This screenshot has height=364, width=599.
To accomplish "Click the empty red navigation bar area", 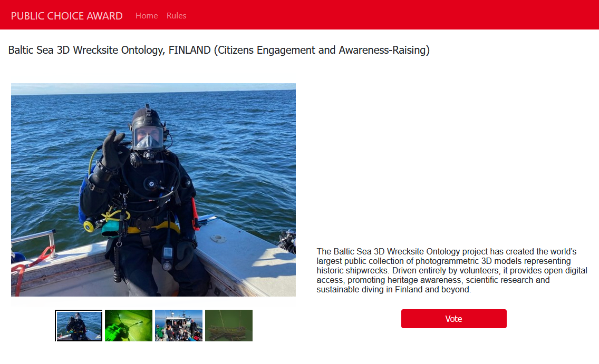I will pos(393,15).
